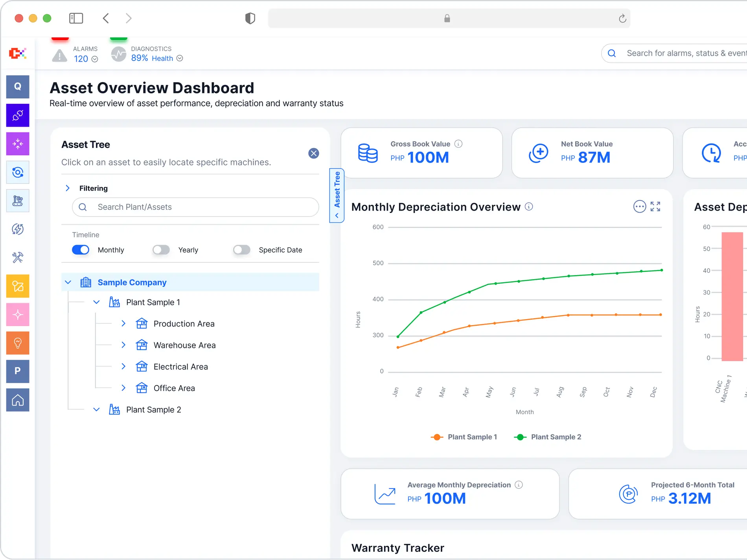Enable the Specific Date toggle
This screenshot has height=560, width=747.
coord(242,250)
